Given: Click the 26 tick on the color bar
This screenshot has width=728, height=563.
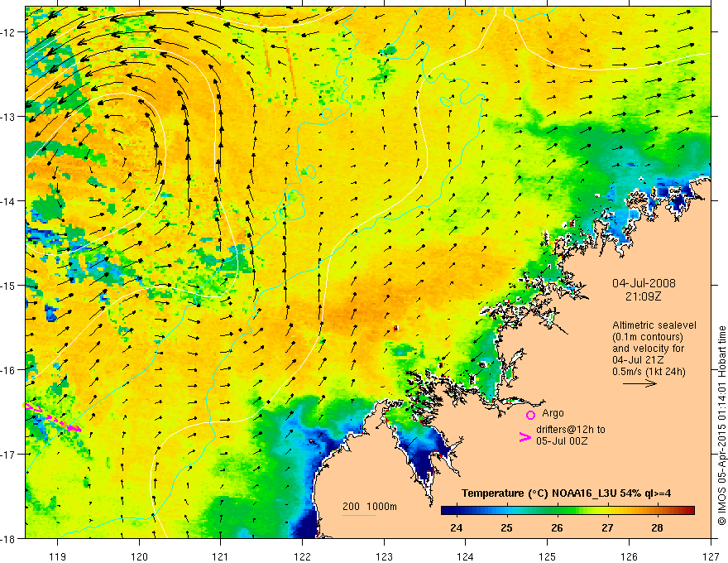Looking at the screenshot, I should tap(557, 527).
